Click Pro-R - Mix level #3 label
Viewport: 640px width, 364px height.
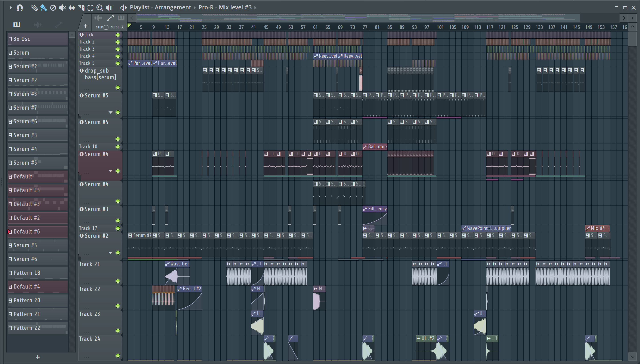[225, 8]
